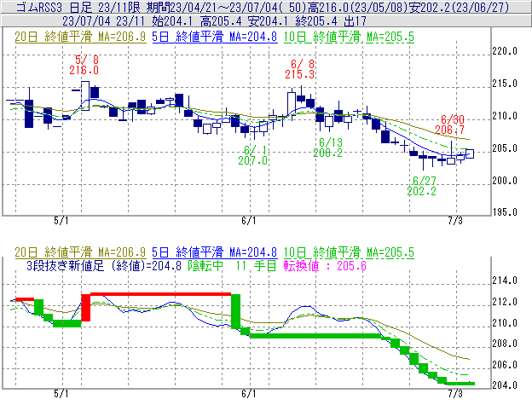Click the 6/1 date label under lower chart
This screenshot has width=532, height=405.
coord(249,395)
